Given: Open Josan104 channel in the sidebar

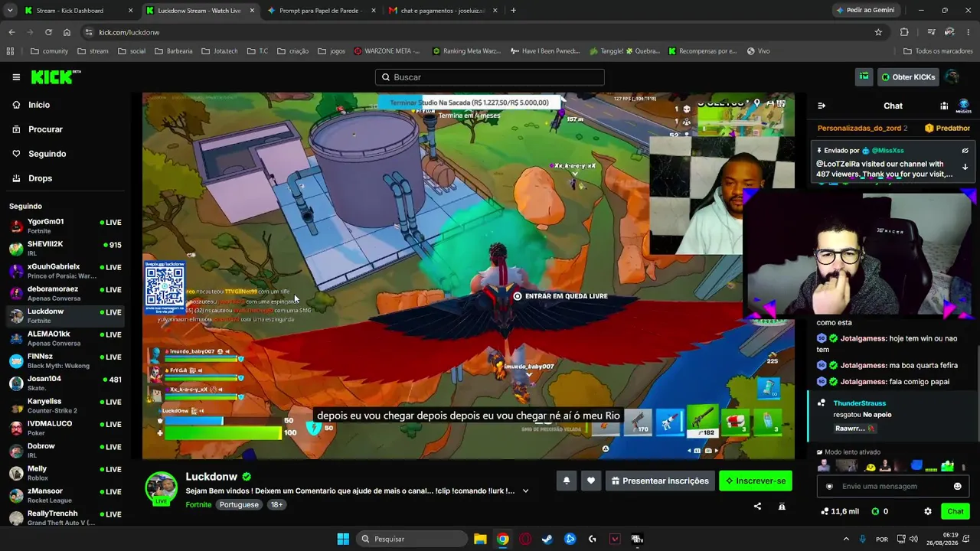Looking at the screenshot, I should pos(64,383).
